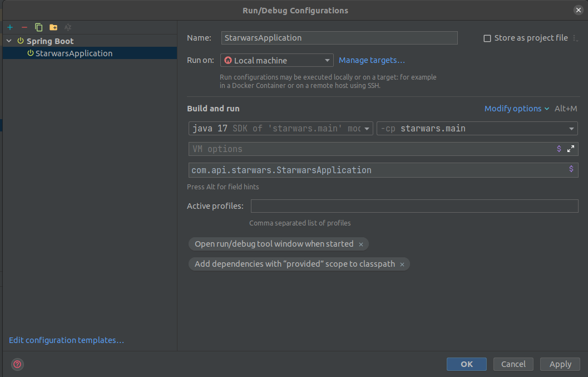The height and width of the screenshot is (377, 588).
Task: Insert macros in main class field
Action: (x=571, y=169)
